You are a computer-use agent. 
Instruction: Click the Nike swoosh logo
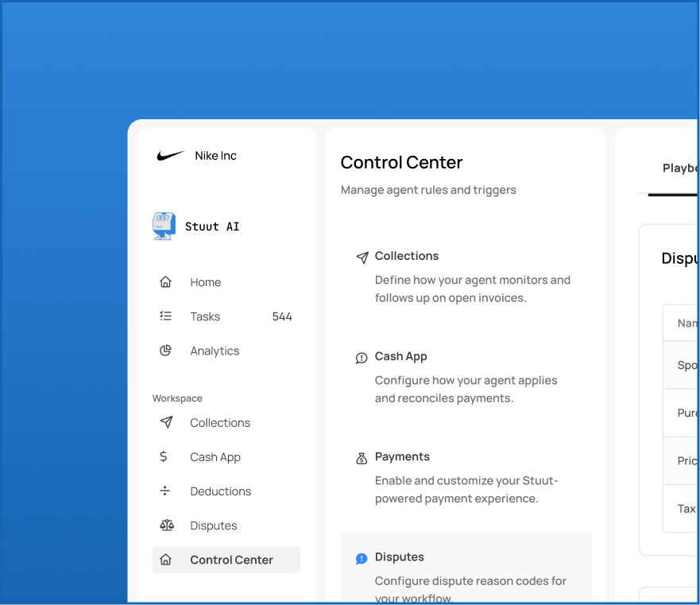pos(171,156)
